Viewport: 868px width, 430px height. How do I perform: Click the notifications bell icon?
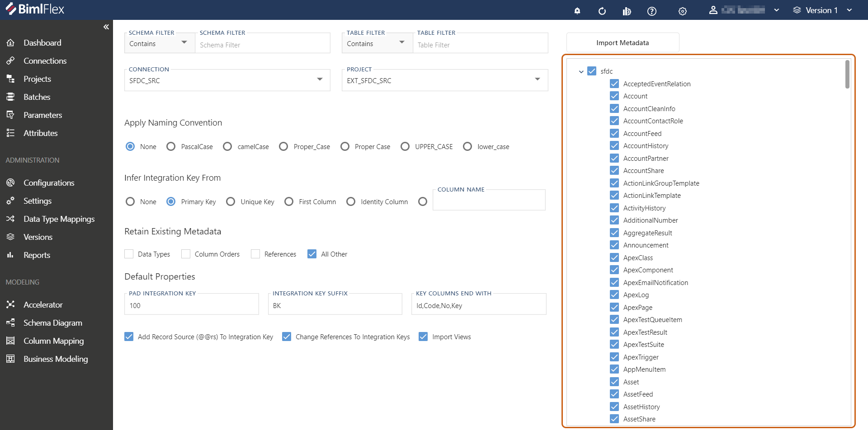577,11
